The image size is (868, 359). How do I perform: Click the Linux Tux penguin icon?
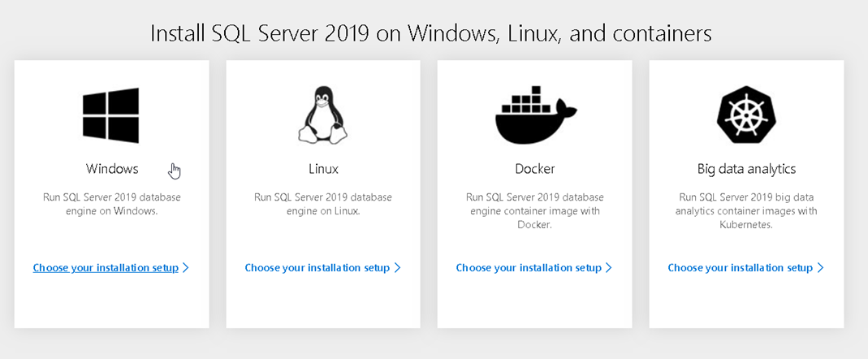click(x=323, y=116)
